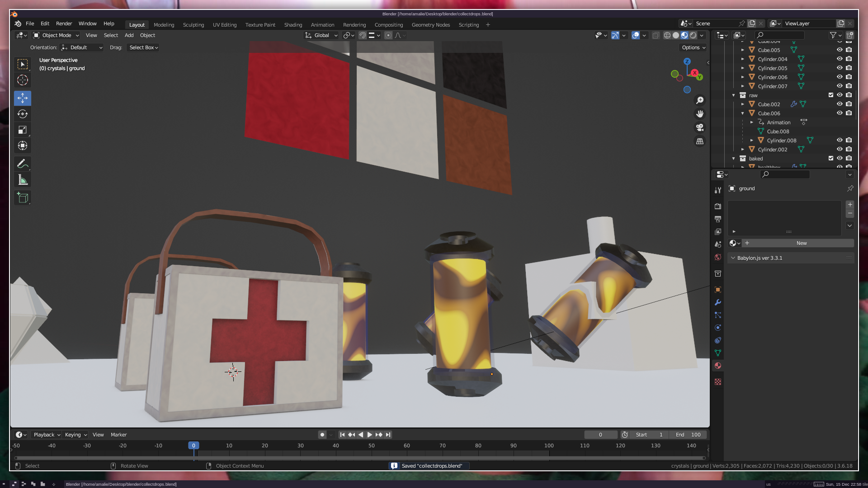Screen dimensions: 868x488
Task: Toggle camera view in viewport
Action: tap(700, 127)
